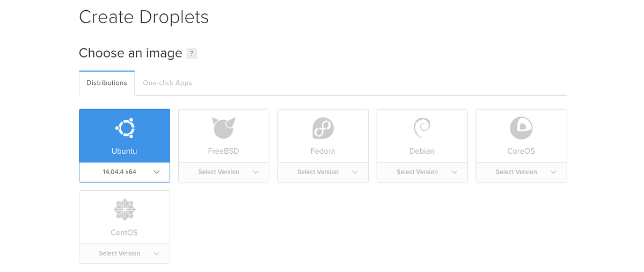The image size is (644, 272).
Task: Switch to the Distributions tab
Action: tap(107, 83)
